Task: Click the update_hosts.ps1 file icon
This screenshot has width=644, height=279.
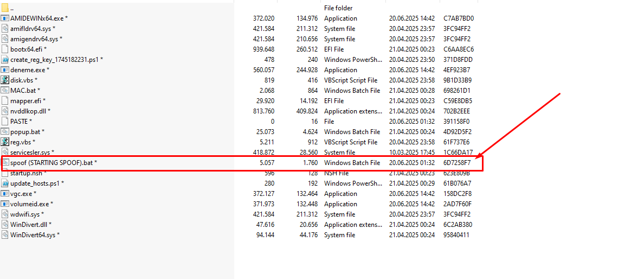Action: [5, 183]
